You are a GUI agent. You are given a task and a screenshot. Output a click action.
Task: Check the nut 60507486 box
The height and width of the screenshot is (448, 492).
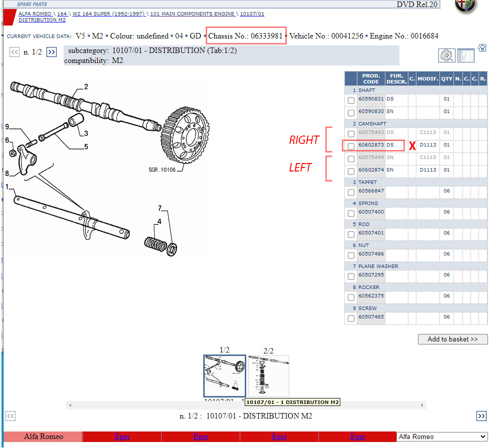click(x=351, y=255)
